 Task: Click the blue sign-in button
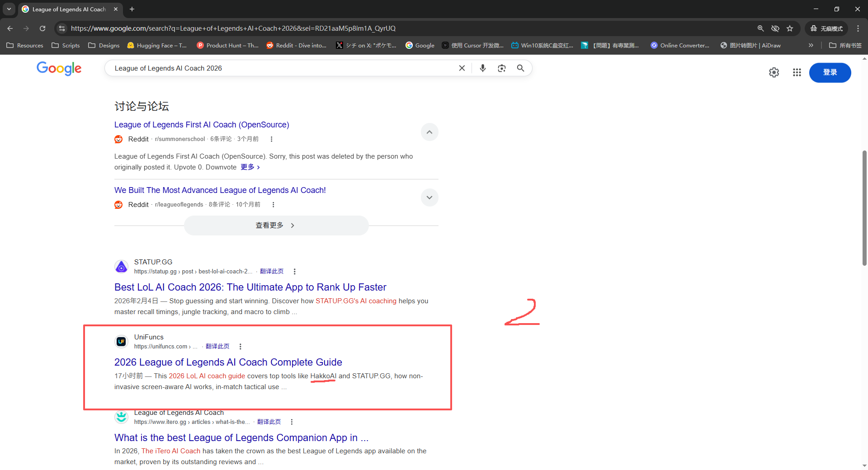click(x=830, y=72)
